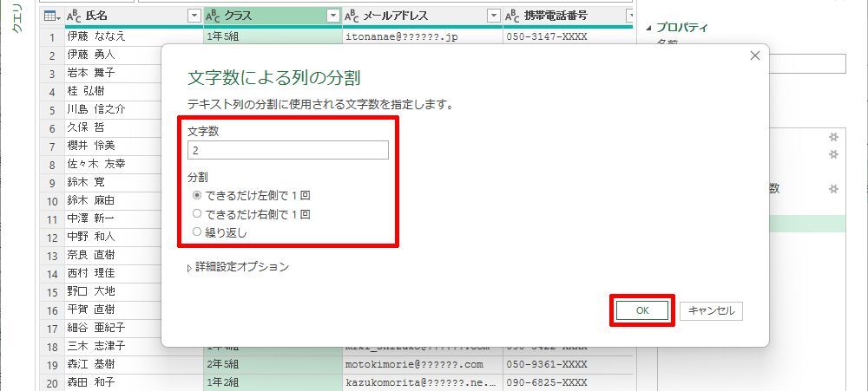868x391 pixels.
Task: Open the 氏名 column filter dropdown
Action: tap(194, 16)
